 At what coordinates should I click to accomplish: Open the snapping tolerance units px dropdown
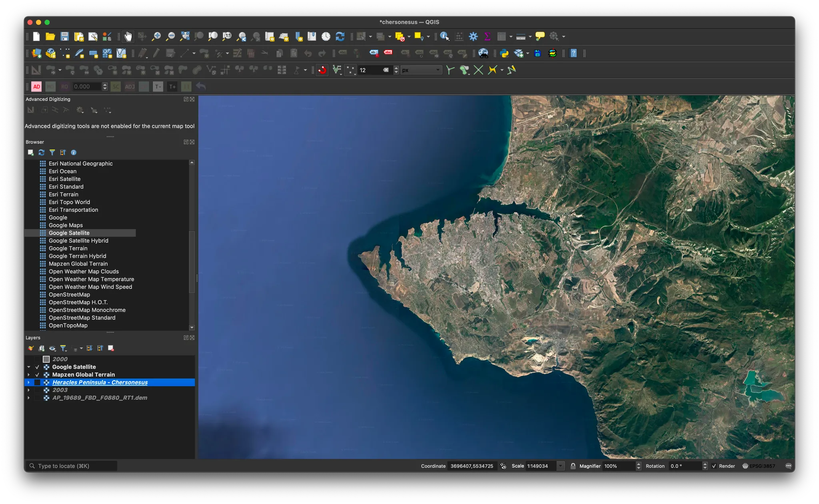pos(421,70)
